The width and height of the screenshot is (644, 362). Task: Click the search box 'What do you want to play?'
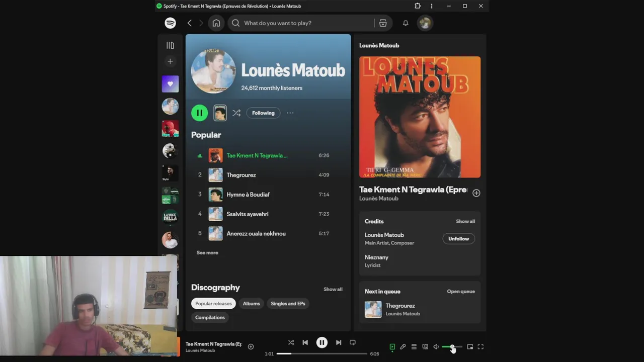click(300, 23)
